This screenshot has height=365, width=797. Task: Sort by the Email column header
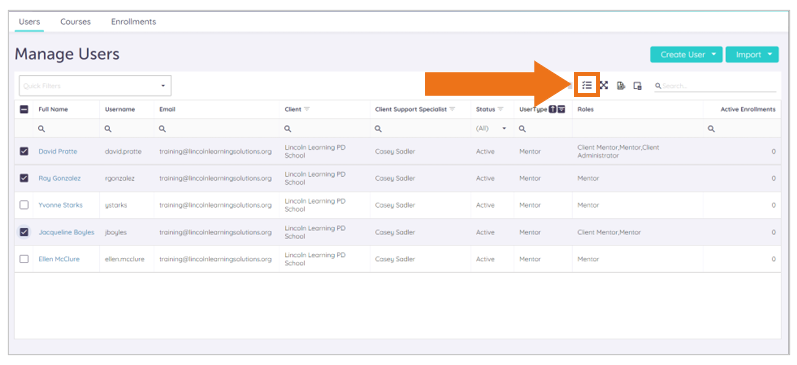tap(167, 109)
